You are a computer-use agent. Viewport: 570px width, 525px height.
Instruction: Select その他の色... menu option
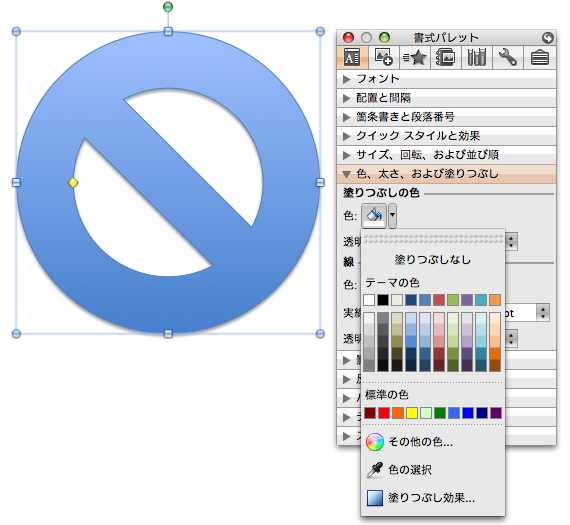pos(420,442)
